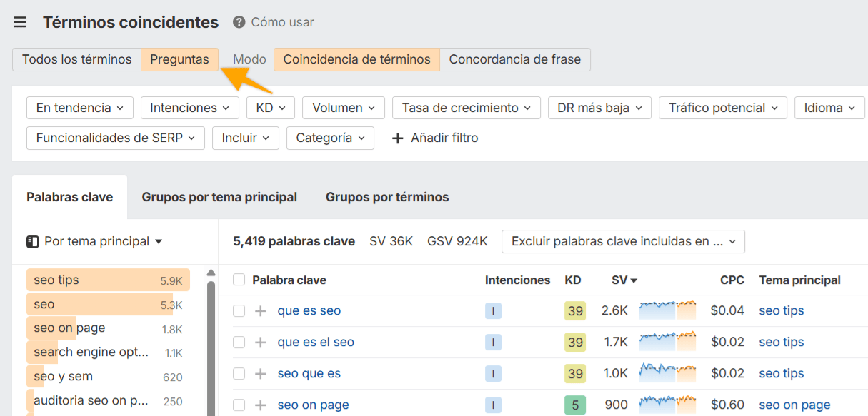
Task: Add 'seo que es' with plus icon
Action: tap(261, 374)
